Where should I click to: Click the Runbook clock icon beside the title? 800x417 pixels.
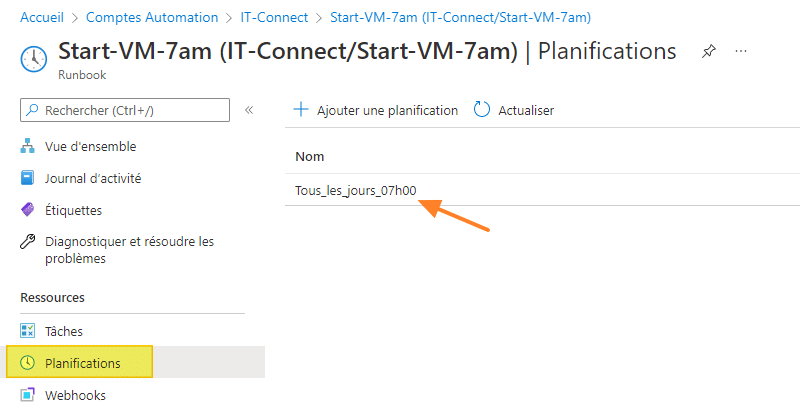(33, 59)
